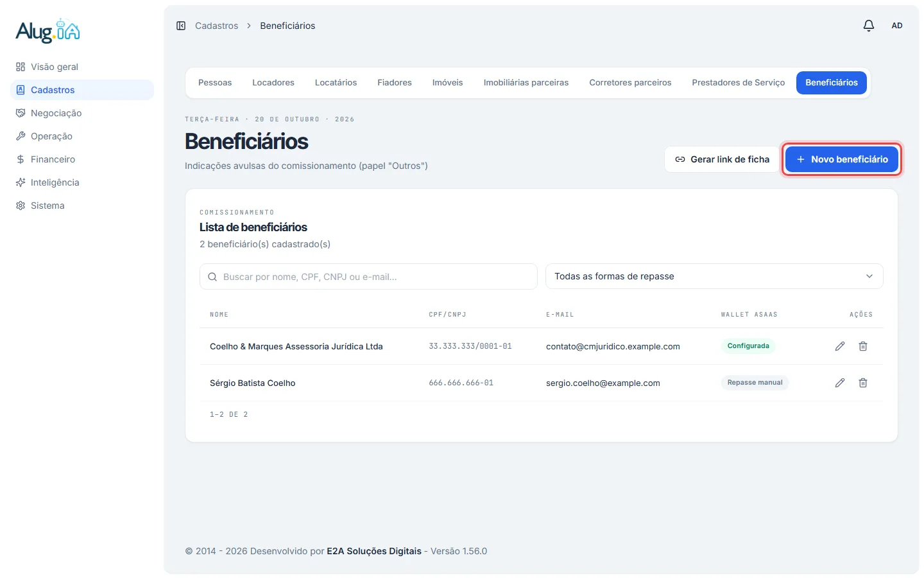Click email contato@cmjuridico.example.com

613,347
